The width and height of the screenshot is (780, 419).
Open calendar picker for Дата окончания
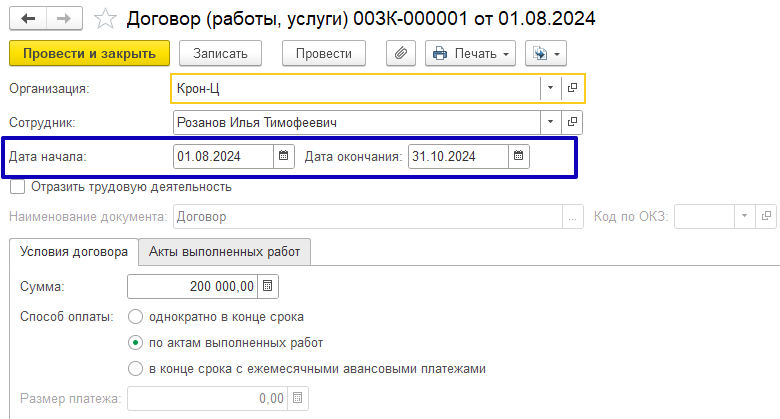pos(518,156)
